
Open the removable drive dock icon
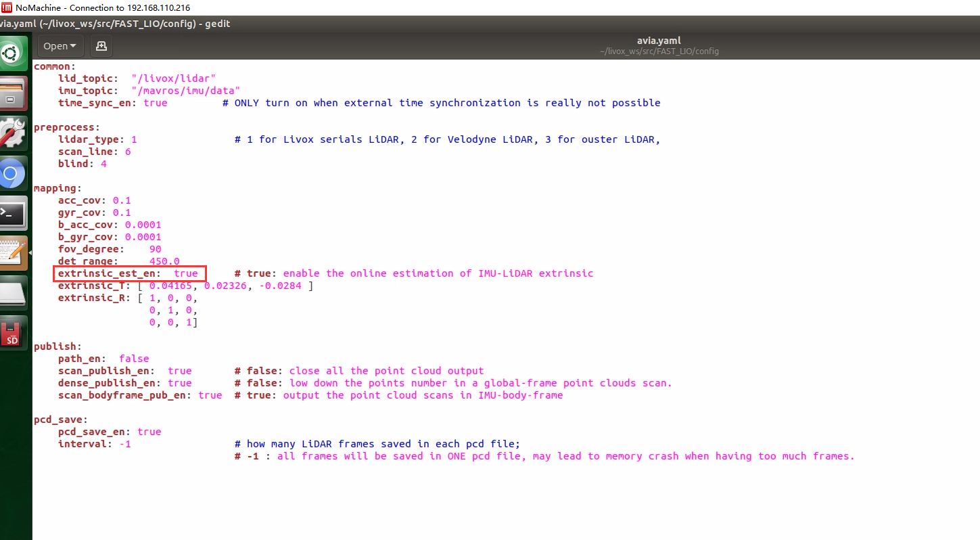click(x=14, y=292)
